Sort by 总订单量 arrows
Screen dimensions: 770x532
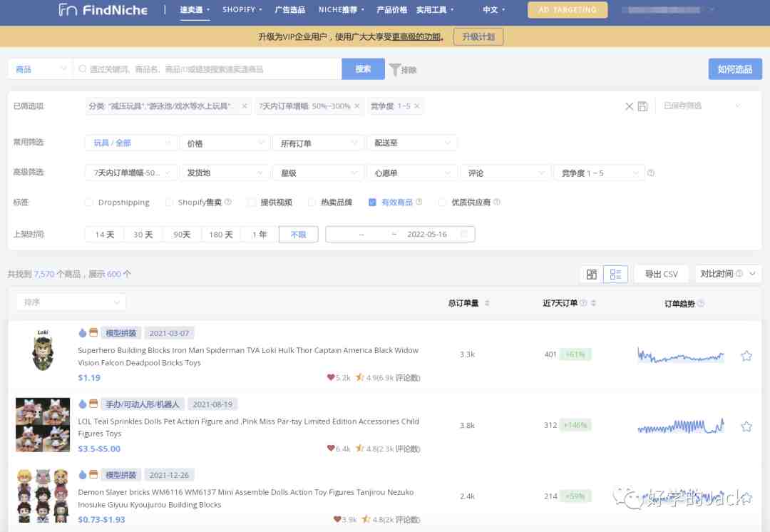click(487, 303)
